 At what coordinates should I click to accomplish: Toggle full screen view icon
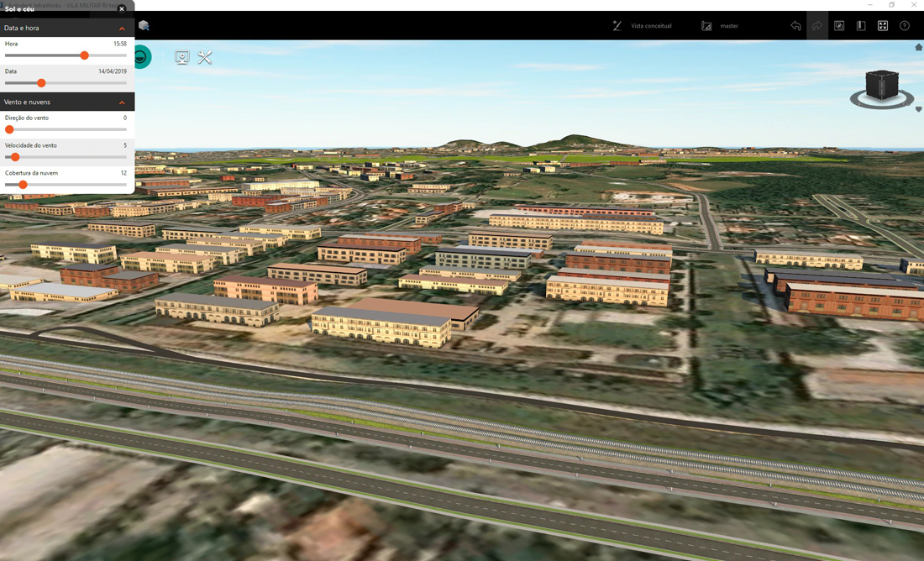pos(883,26)
